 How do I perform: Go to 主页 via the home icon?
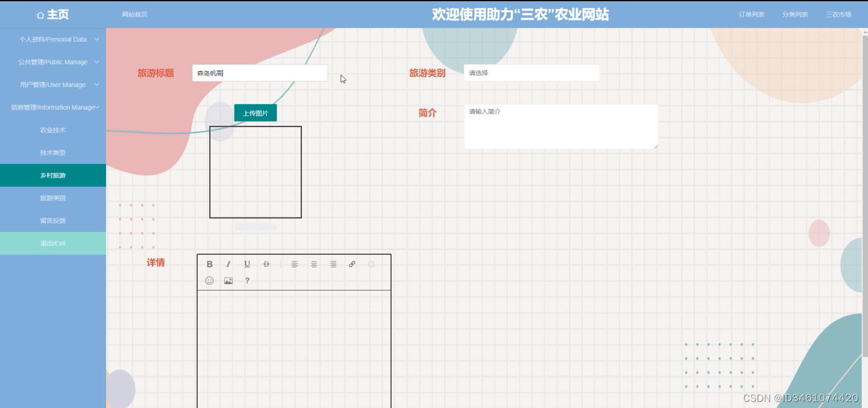tap(53, 14)
